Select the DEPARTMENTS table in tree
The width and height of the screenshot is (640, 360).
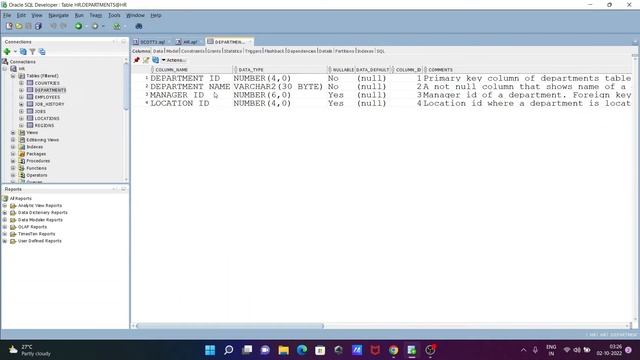pos(50,90)
